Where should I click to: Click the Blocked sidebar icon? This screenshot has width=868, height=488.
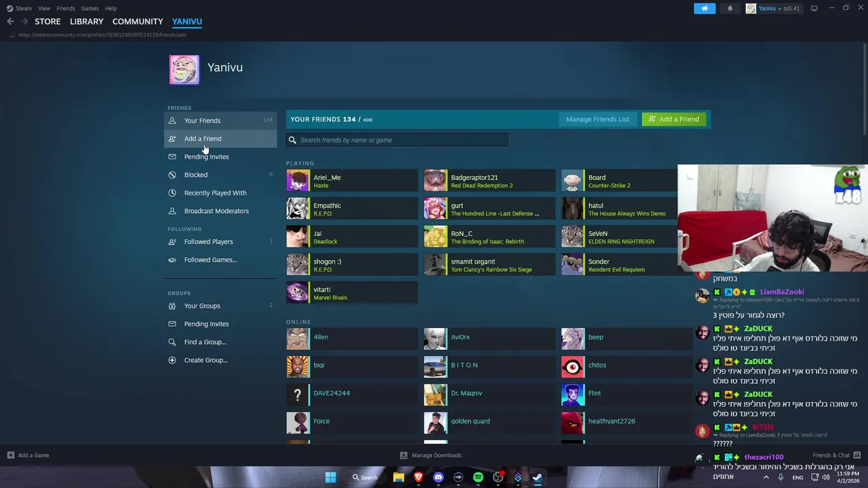pyautogui.click(x=172, y=175)
